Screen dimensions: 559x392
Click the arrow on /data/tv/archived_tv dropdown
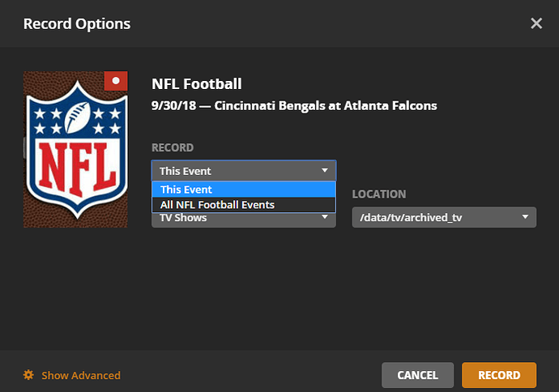[x=525, y=217]
